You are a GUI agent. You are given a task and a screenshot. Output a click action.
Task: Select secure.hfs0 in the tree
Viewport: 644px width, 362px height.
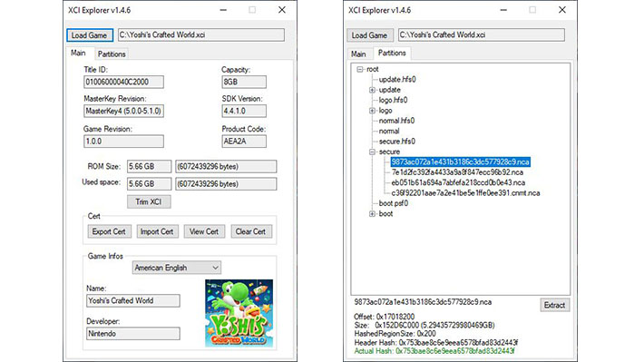pyautogui.click(x=397, y=142)
